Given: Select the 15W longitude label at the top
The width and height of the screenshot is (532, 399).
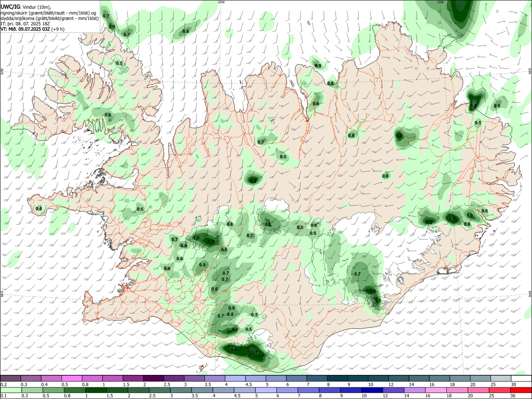Looking at the screenshot, I should pyautogui.click(x=440, y=2).
